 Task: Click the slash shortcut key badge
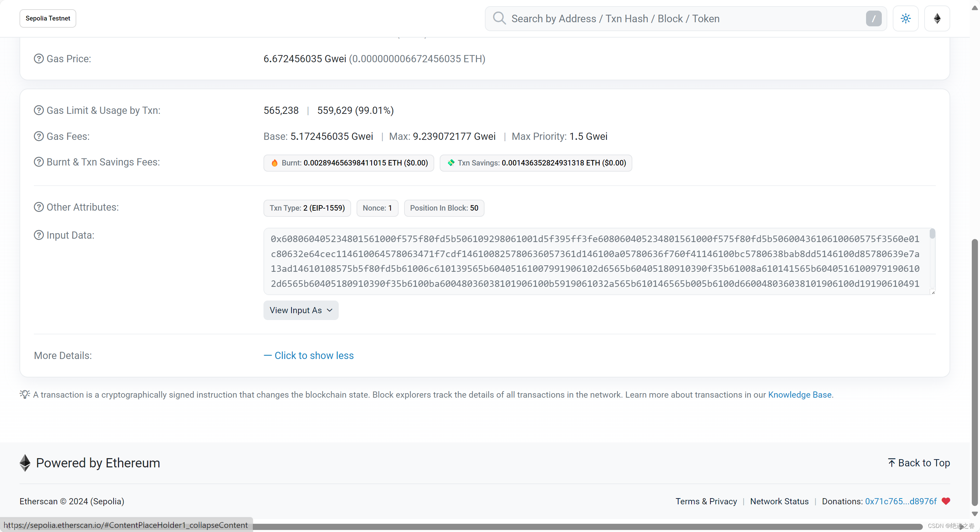pos(874,18)
